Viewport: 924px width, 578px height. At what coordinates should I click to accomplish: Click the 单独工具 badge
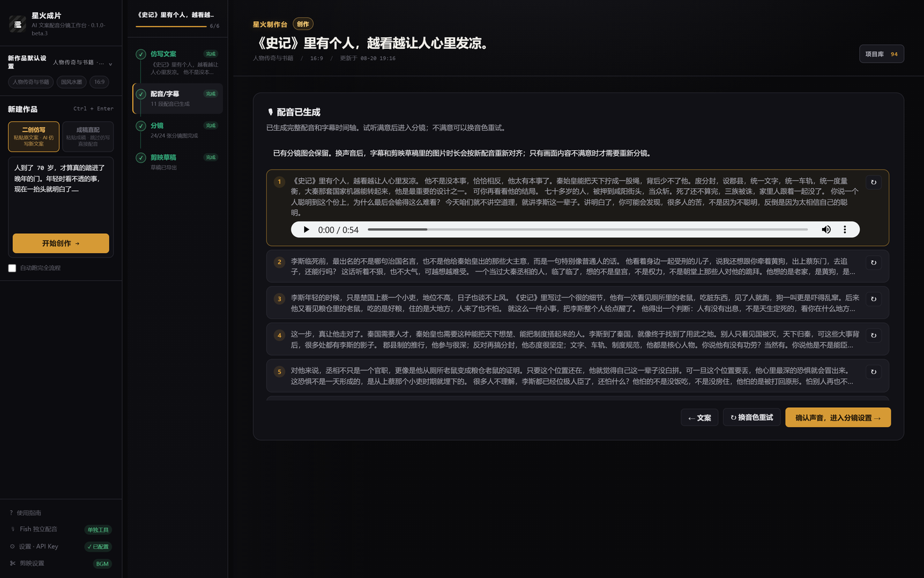coord(98,530)
